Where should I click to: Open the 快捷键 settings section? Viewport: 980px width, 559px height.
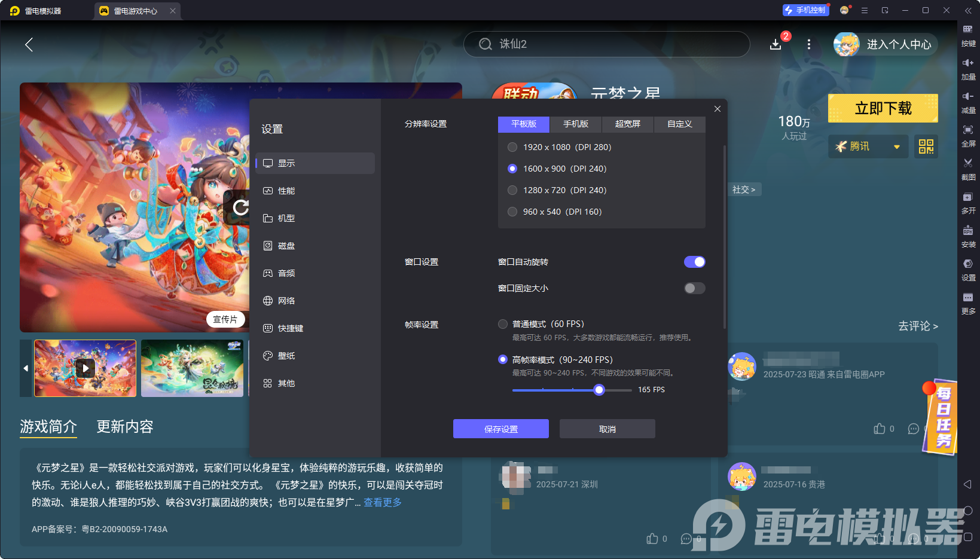pos(315,328)
